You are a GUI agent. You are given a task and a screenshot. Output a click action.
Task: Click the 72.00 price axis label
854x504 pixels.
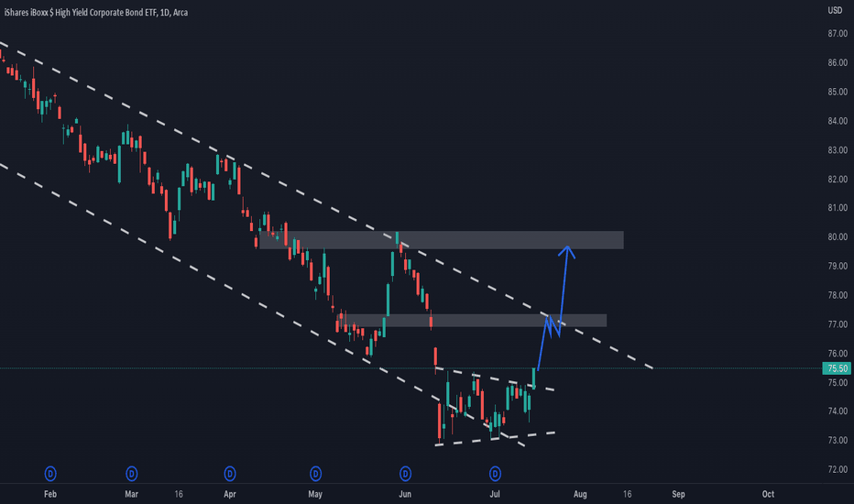point(838,469)
